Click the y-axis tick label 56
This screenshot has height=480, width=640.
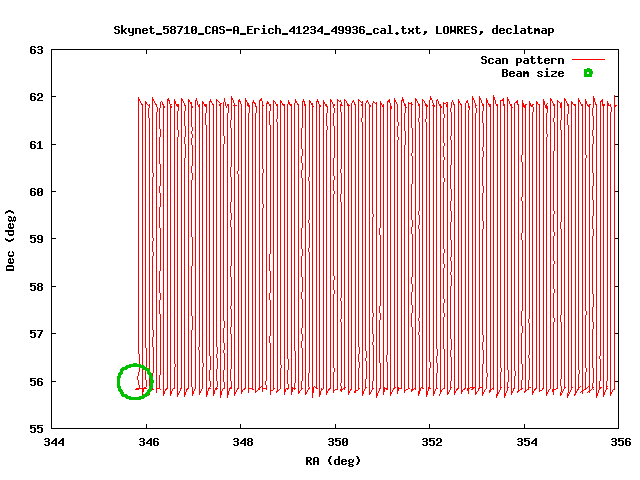36,382
